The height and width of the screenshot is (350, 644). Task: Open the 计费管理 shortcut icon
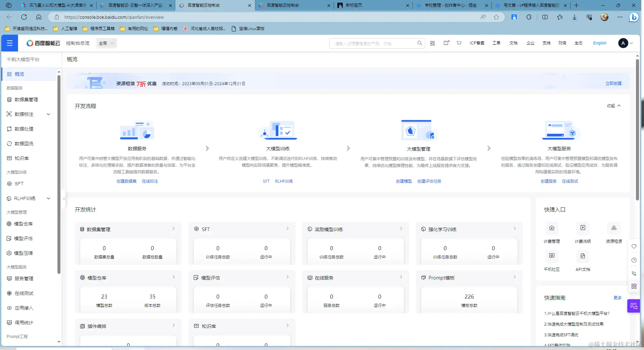click(x=552, y=228)
